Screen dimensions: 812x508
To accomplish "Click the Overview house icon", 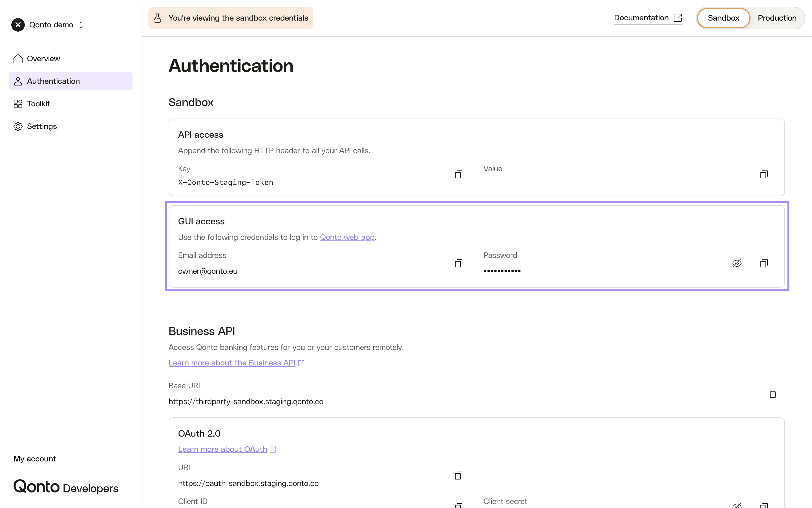I will (18, 58).
